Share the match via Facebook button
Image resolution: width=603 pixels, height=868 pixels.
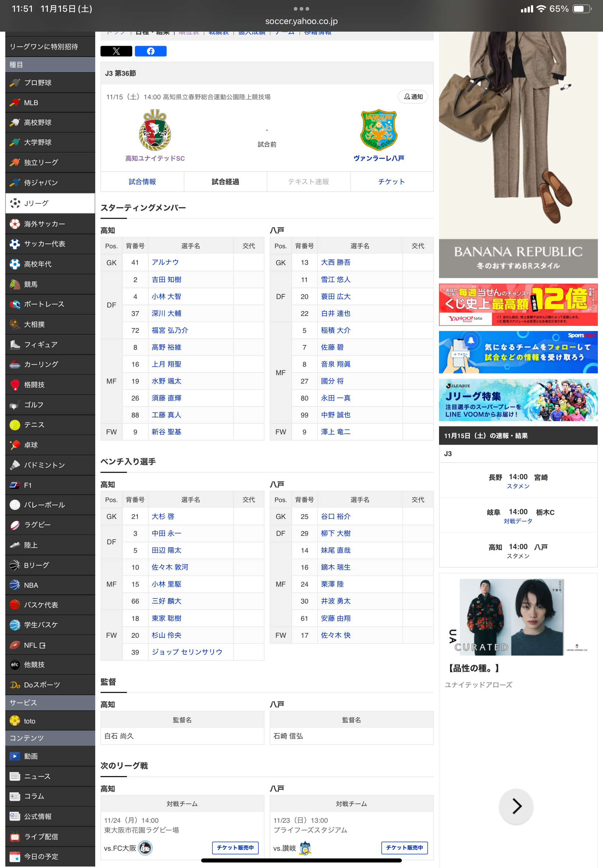(150, 51)
